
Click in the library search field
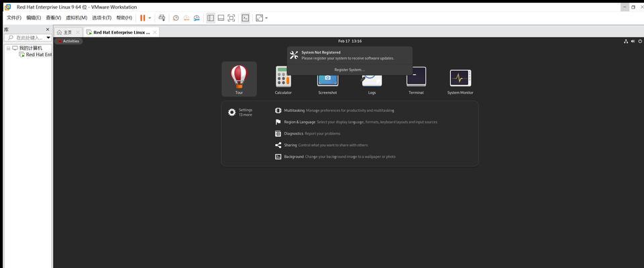coord(28,38)
